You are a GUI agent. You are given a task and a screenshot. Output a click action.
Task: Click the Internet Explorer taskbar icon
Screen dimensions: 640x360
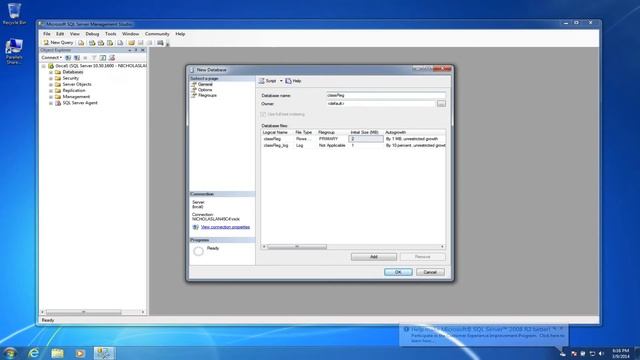pos(33,353)
